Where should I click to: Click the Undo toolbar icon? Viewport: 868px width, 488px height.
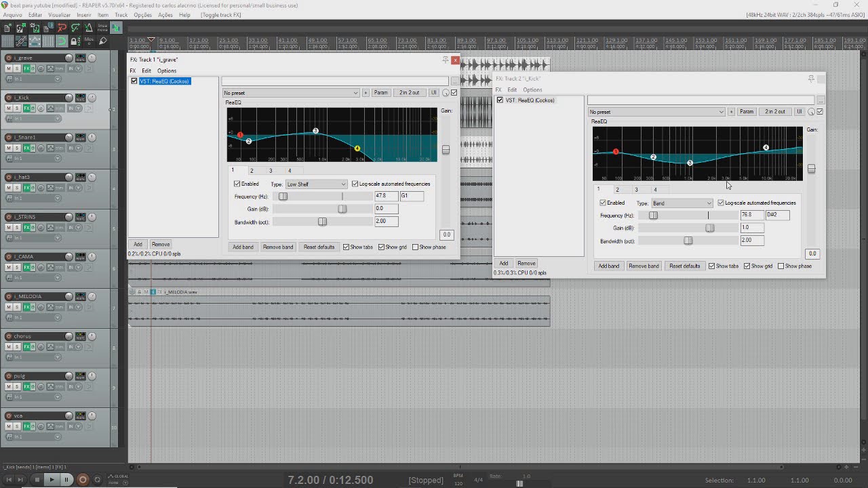pos(62,28)
